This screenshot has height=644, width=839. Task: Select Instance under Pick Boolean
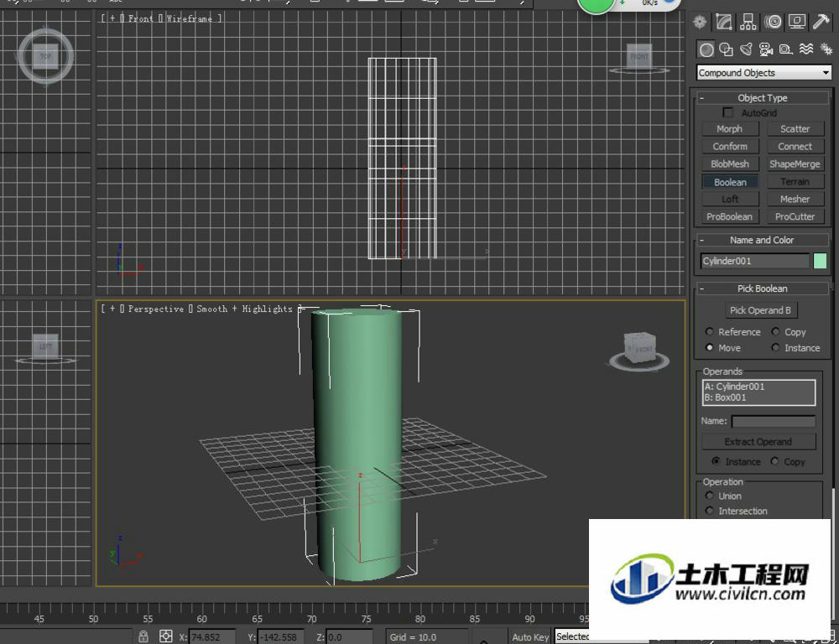[x=775, y=348]
